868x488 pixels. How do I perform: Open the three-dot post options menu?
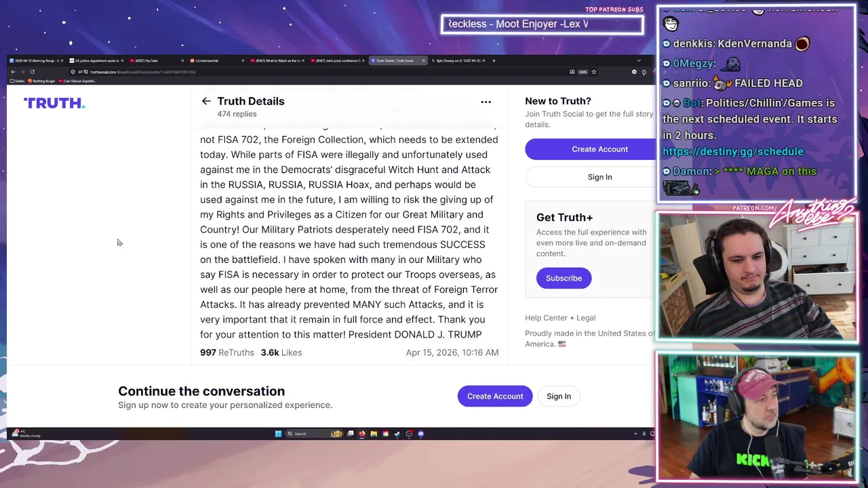coord(486,102)
